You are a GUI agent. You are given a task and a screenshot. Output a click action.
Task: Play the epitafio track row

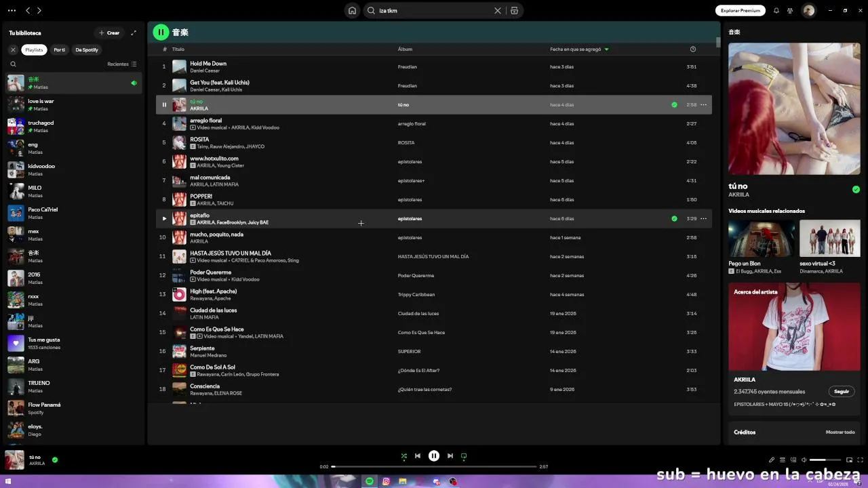pyautogui.click(x=163, y=218)
